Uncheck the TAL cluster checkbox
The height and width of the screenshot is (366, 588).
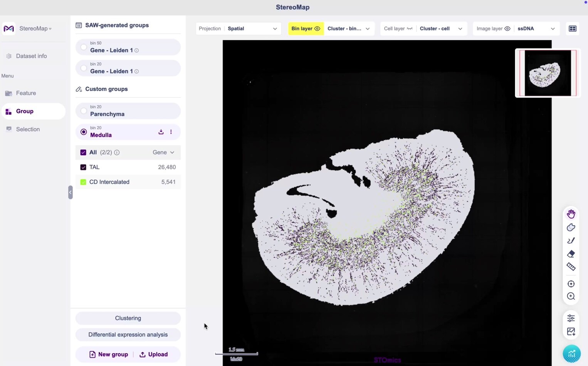point(83,167)
